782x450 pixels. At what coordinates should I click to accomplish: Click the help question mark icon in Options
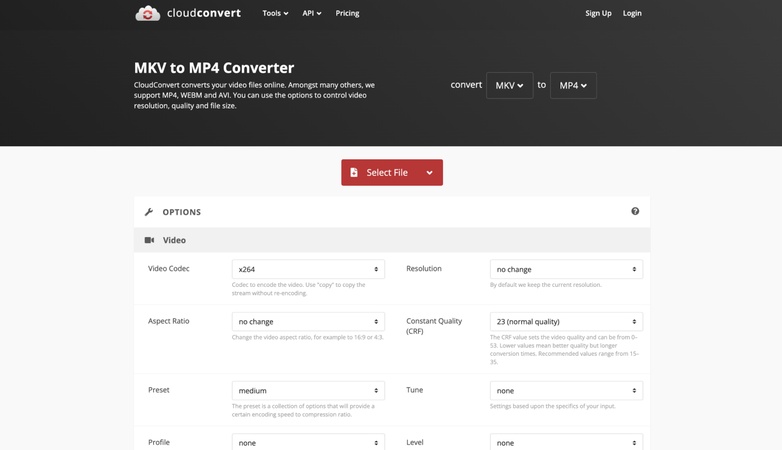635,211
